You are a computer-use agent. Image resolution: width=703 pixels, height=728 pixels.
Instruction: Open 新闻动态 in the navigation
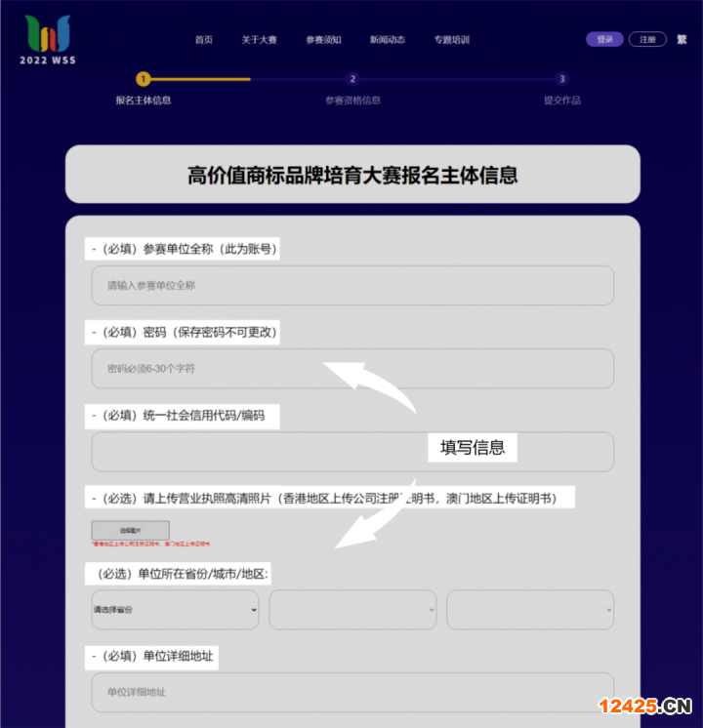pyautogui.click(x=388, y=40)
